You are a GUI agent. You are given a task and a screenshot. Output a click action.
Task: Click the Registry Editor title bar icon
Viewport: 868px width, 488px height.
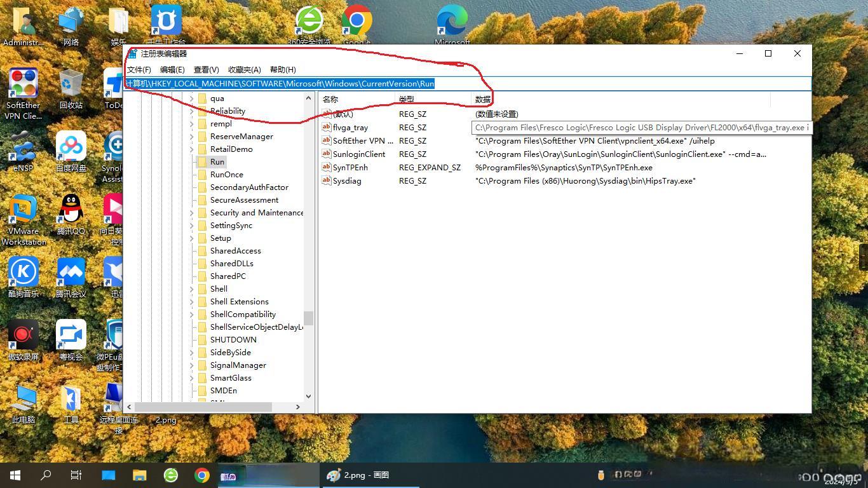[132, 54]
